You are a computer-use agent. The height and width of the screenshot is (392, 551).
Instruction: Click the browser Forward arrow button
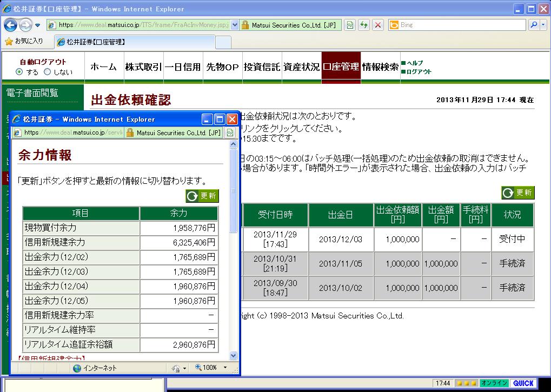click(25, 25)
